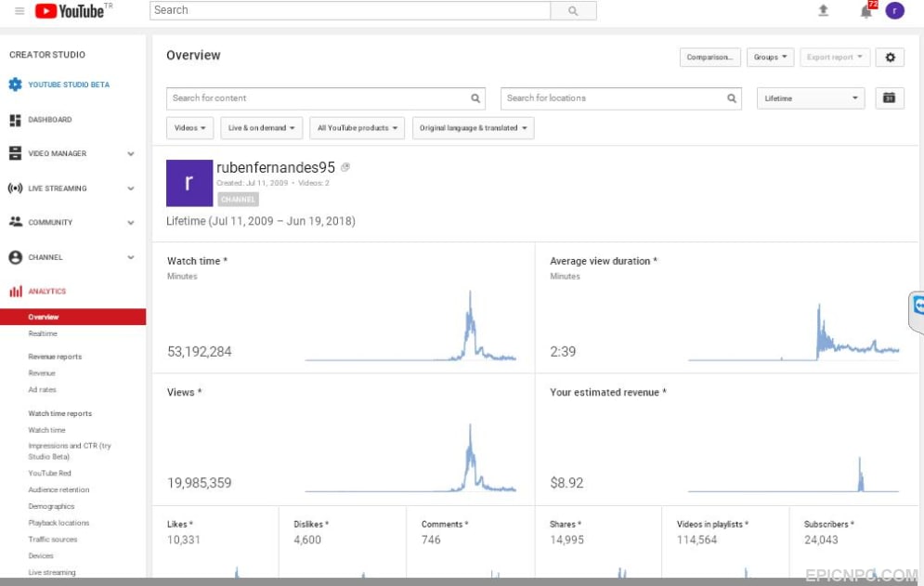The image size is (924, 586).
Task: Open the calendar date picker icon
Action: [x=890, y=98]
